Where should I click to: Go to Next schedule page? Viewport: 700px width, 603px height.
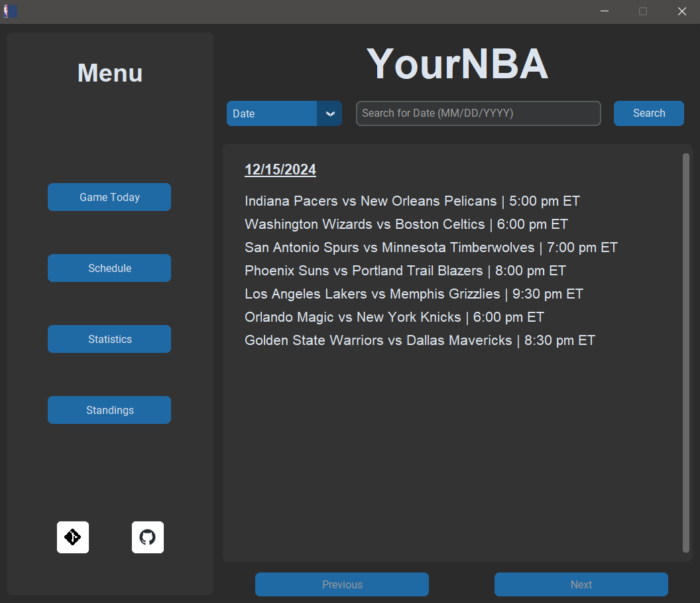(x=581, y=584)
